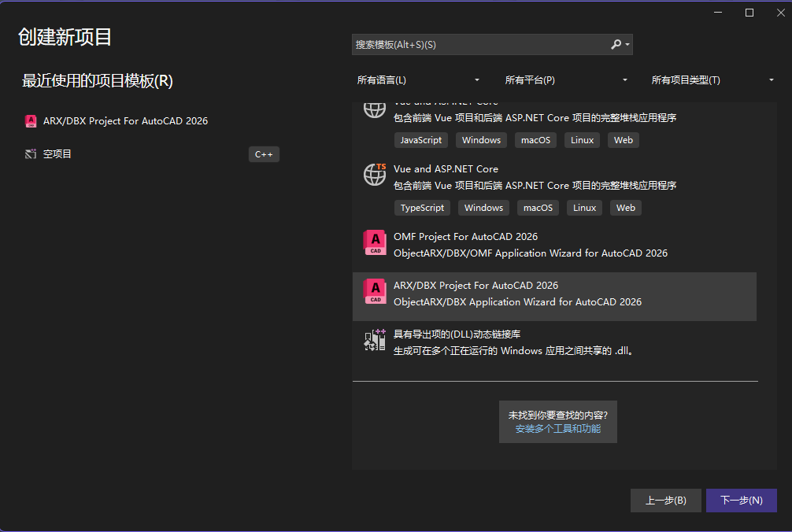Click the DLL dynamic link library icon

[x=375, y=340]
